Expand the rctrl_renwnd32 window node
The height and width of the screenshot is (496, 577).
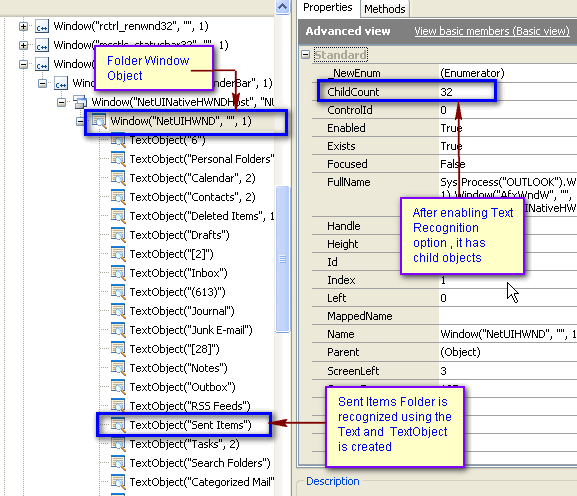pos(24,26)
